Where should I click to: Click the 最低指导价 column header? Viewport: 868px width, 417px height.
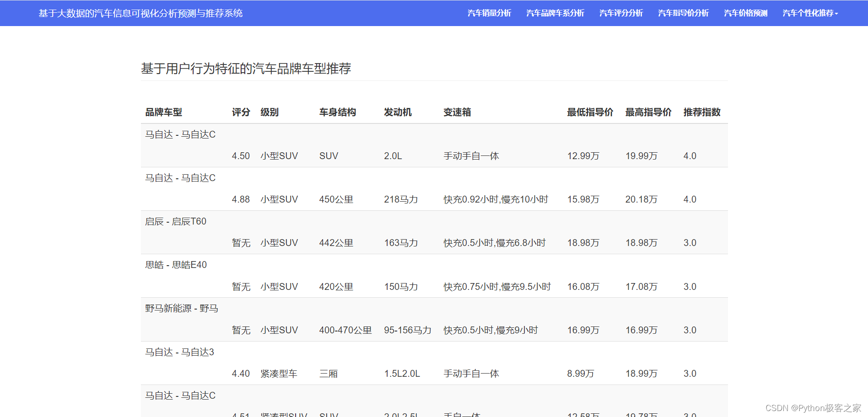coord(590,112)
